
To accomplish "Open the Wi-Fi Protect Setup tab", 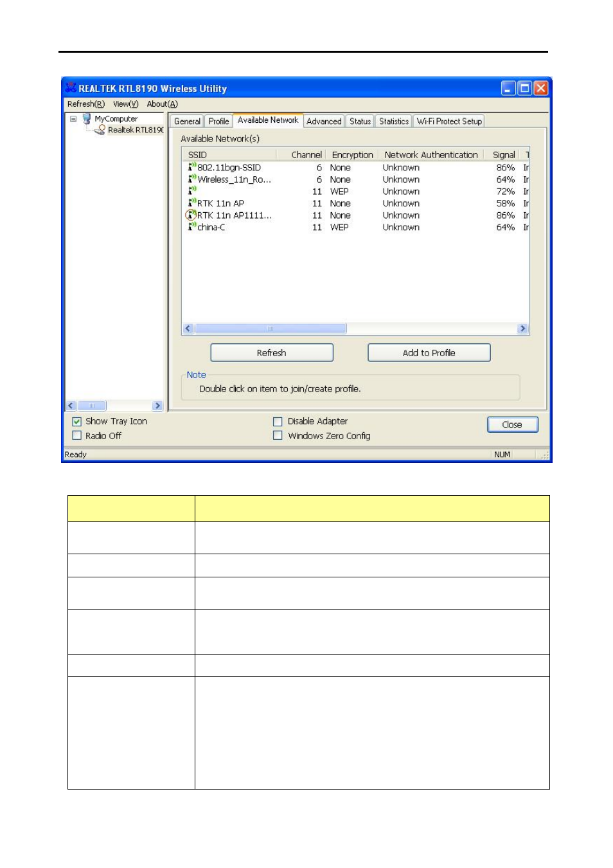I will coord(449,122).
